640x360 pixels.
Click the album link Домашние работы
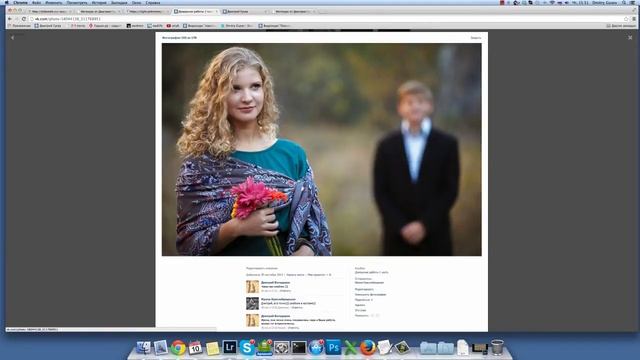pyautogui.click(x=371, y=272)
